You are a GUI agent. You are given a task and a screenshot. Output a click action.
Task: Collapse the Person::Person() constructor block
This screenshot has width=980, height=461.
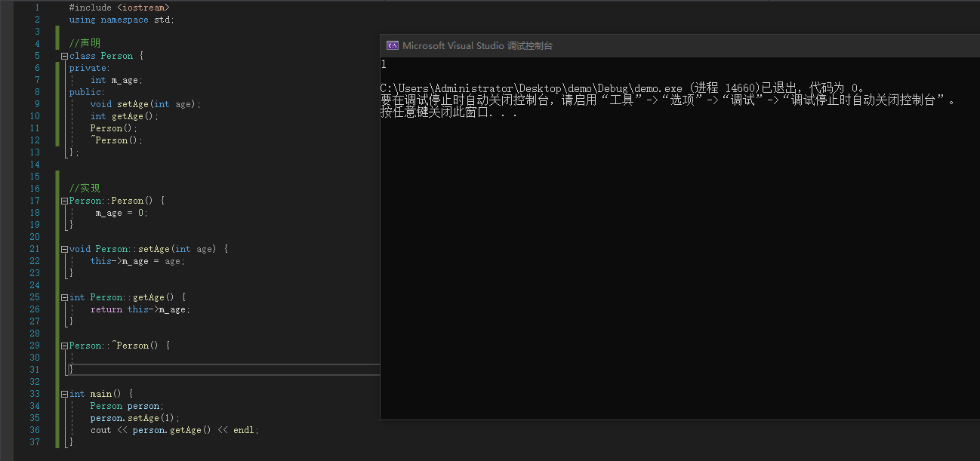[65, 201]
